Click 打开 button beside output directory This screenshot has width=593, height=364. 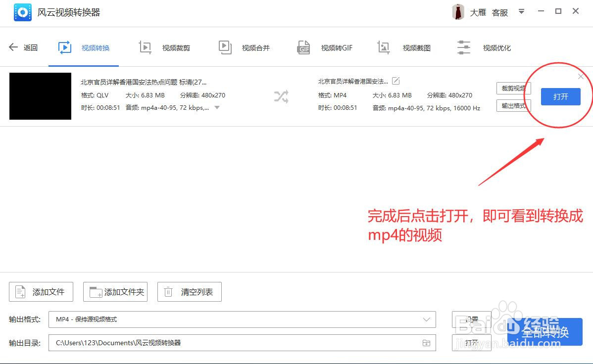pyautogui.click(x=472, y=343)
